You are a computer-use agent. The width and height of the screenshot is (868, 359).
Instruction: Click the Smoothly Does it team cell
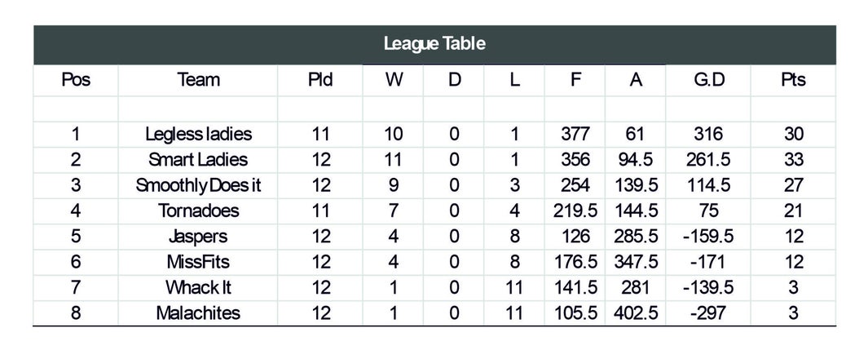[x=198, y=185]
